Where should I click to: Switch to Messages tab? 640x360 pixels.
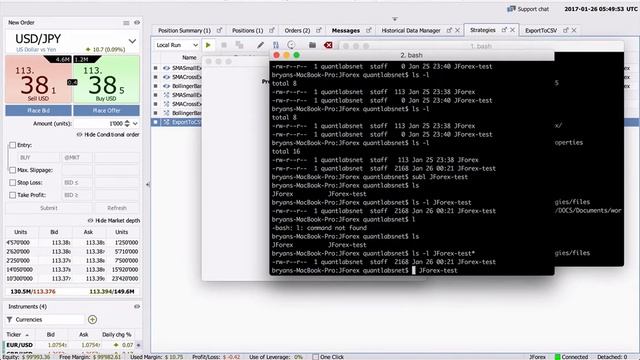[346, 31]
